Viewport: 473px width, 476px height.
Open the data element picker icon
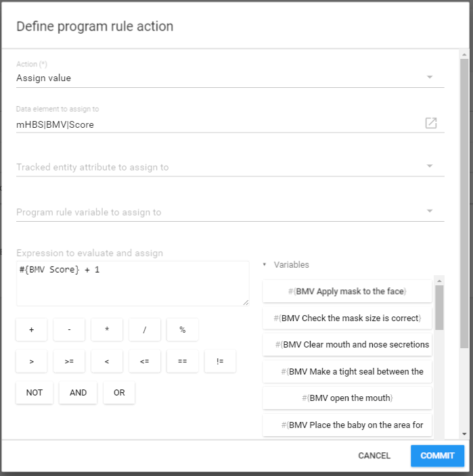pyautogui.click(x=431, y=123)
